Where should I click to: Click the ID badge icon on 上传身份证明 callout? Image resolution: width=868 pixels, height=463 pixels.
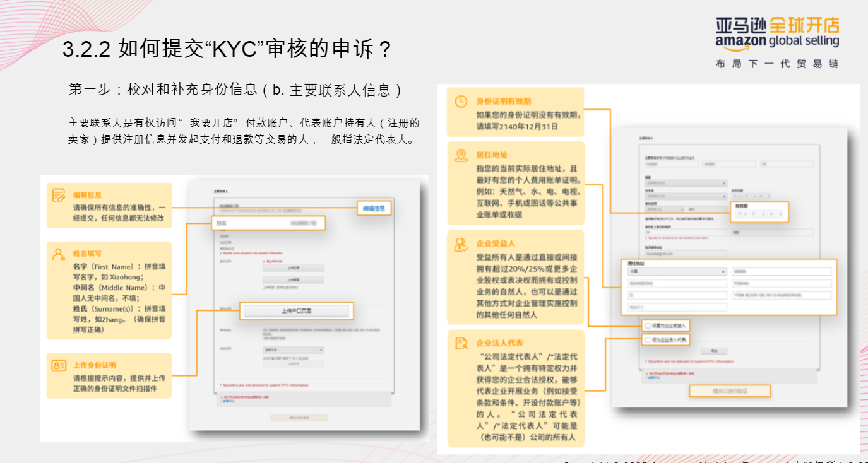point(59,365)
